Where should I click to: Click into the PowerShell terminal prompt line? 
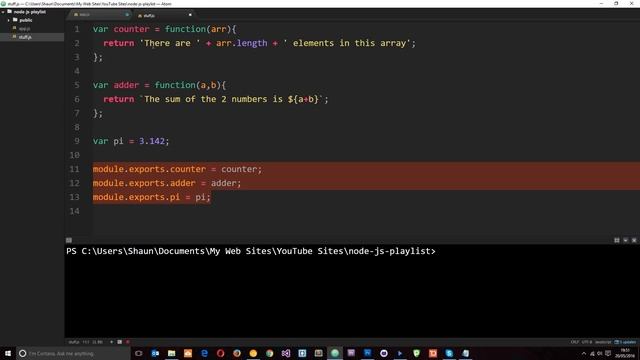[251, 251]
